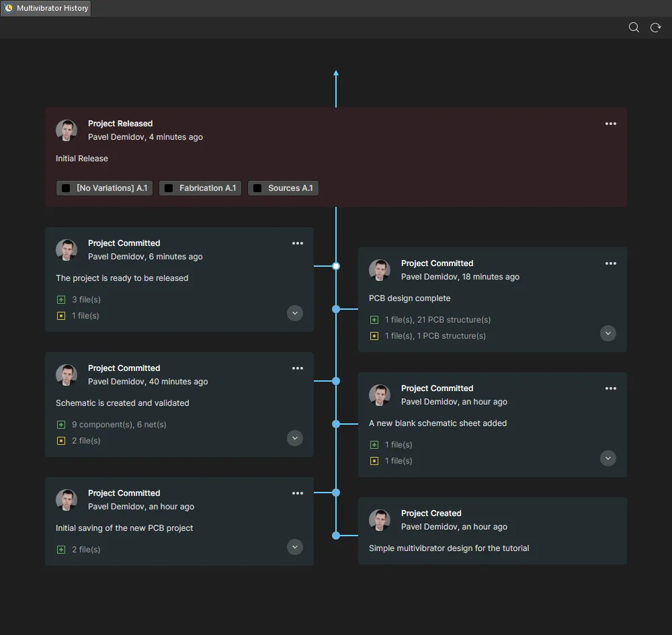
Task: Click 'Initial Release' description text
Action: click(x=82, y=159)
